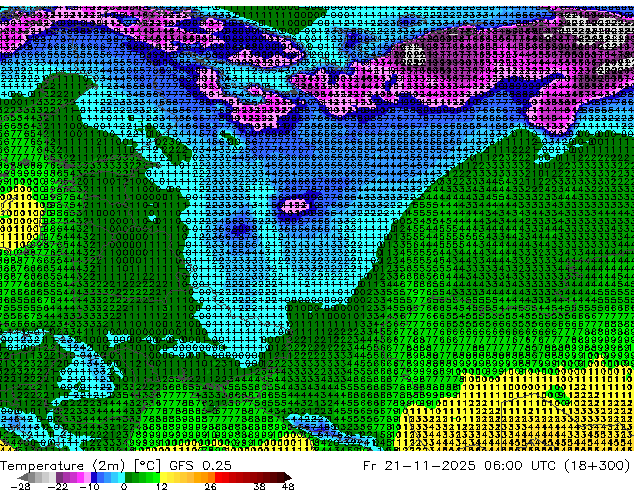Click the -28 legend value label

point(20,486)
